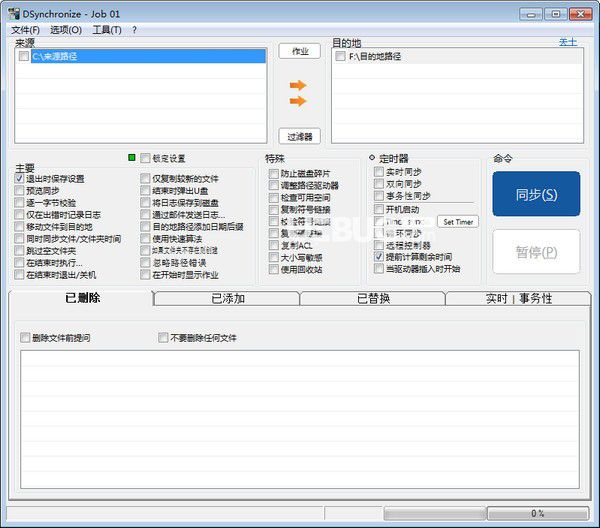Enable 调整路径驱动器
The image size is (600, 528).
coord(274,185)
